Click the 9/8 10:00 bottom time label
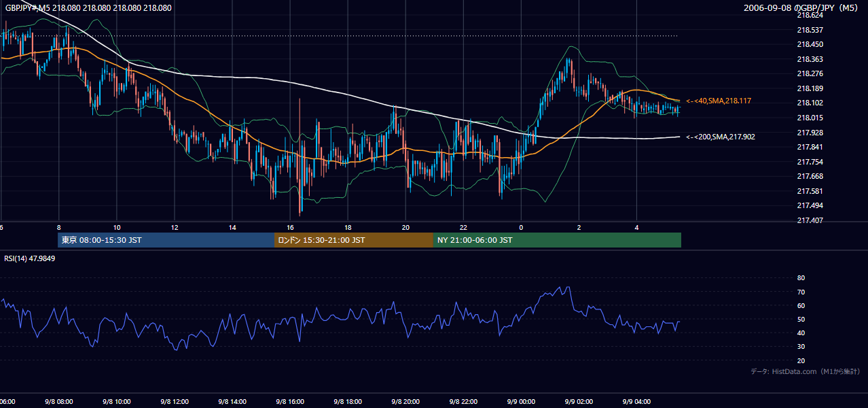 point(117,401)
